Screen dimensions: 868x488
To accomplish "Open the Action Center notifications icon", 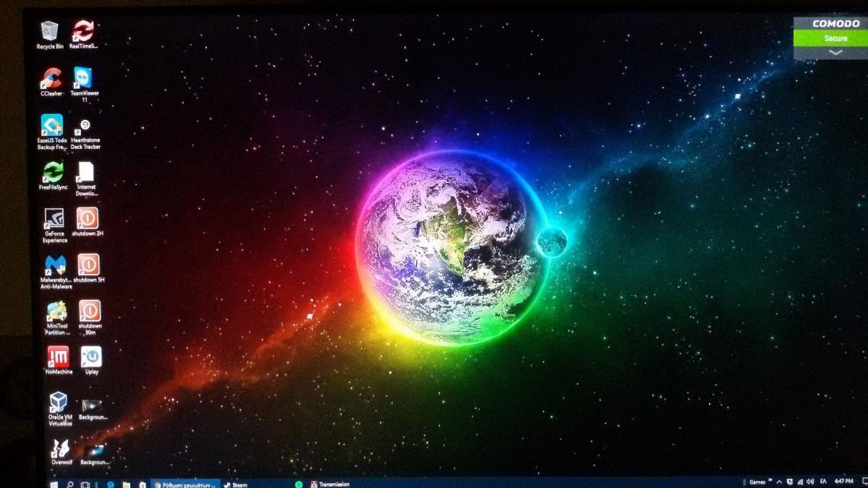I will point(864,482).
